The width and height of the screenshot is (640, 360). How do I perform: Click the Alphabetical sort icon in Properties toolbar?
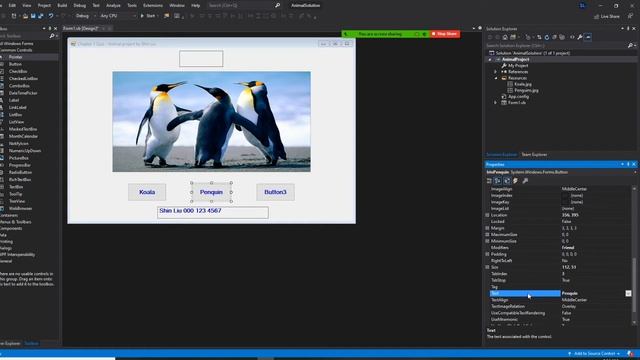pyautogui.click(x=498, y=180)
